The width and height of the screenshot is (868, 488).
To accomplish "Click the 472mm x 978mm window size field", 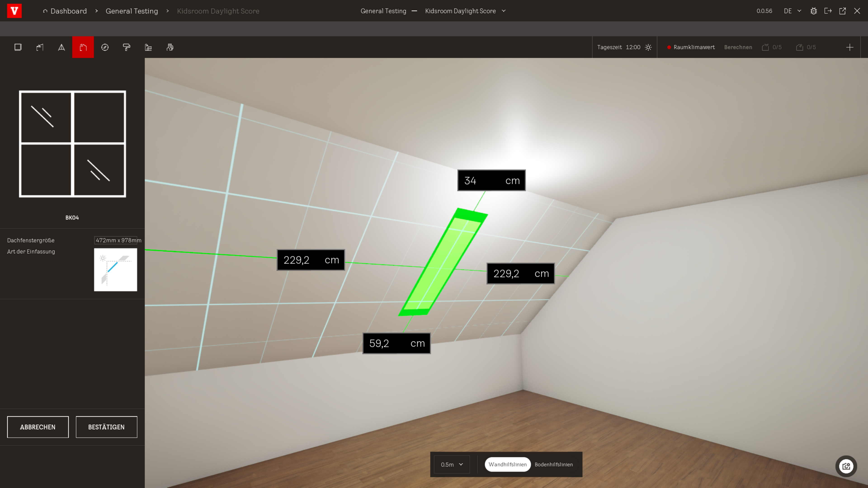I will [116, 240].
